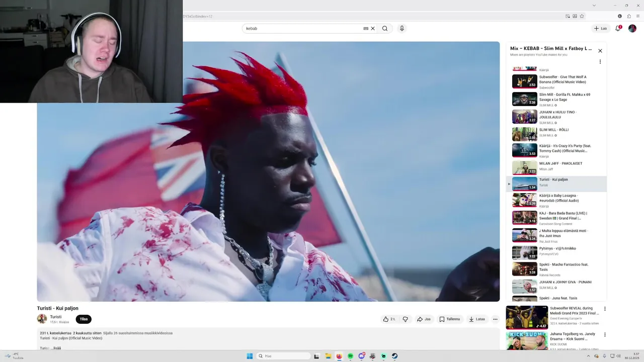Open thumbnail of SLIM MILL - RÖLLI
Viewport: 644px width, 362px height.
point(525,134)
